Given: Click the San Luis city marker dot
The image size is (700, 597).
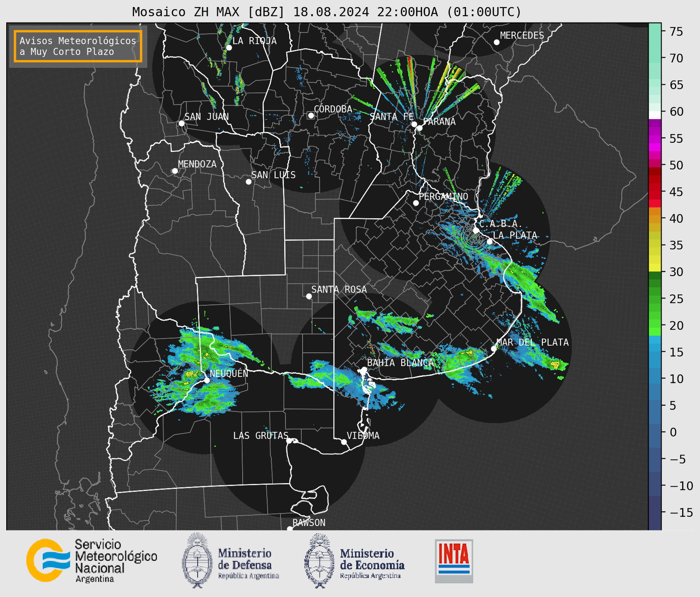Looking at the screenshot, I should point(249,182).
